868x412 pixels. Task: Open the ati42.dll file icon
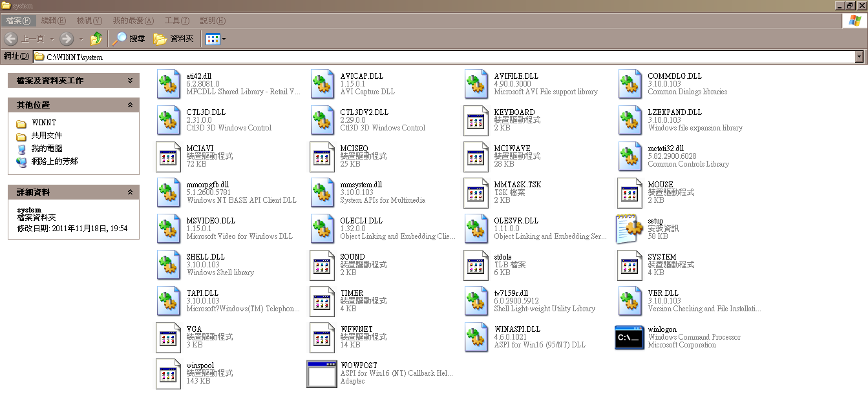click(x=169, y=84)
